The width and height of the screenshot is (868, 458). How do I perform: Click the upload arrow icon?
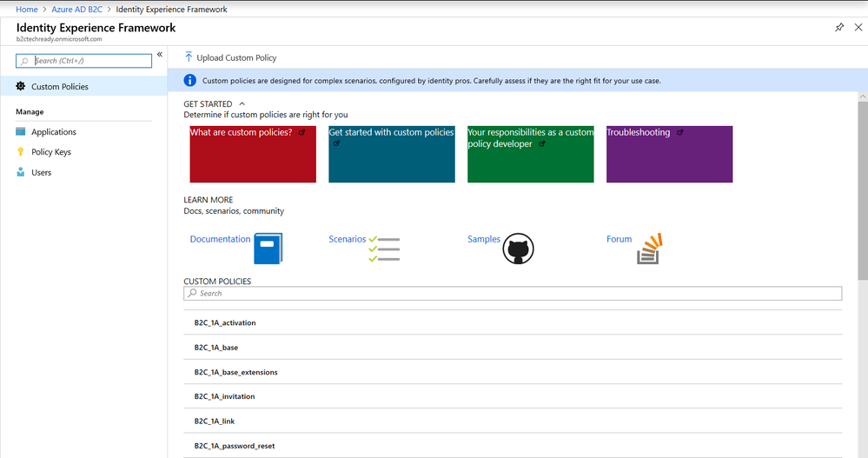tap(189, 57)
